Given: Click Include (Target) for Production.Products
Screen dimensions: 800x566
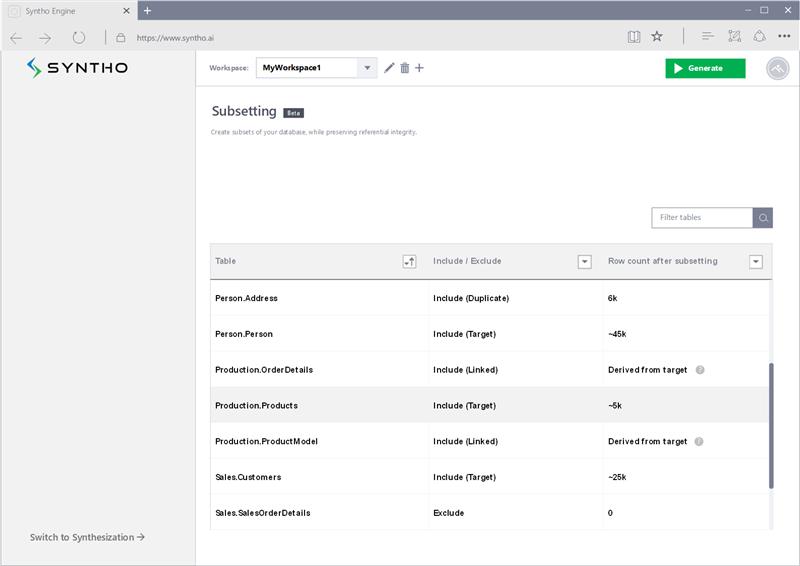Looking at the screenshot, I should coord(464,405).
